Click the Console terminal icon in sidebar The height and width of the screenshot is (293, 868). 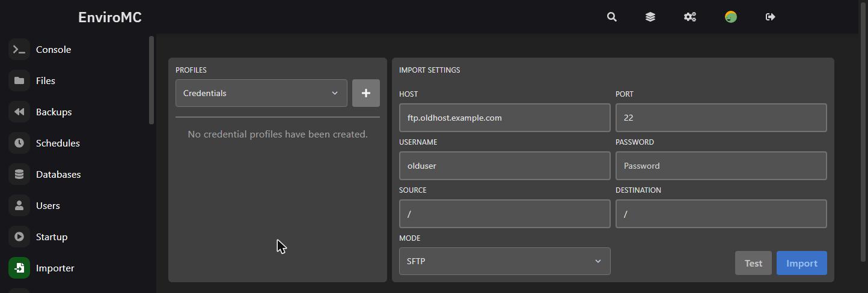[19, 49]
